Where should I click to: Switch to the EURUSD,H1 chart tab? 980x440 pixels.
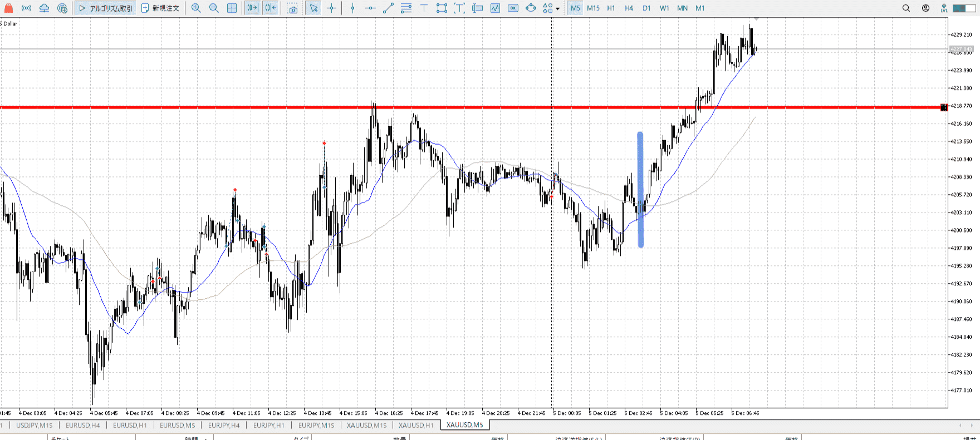coord(130,426)
